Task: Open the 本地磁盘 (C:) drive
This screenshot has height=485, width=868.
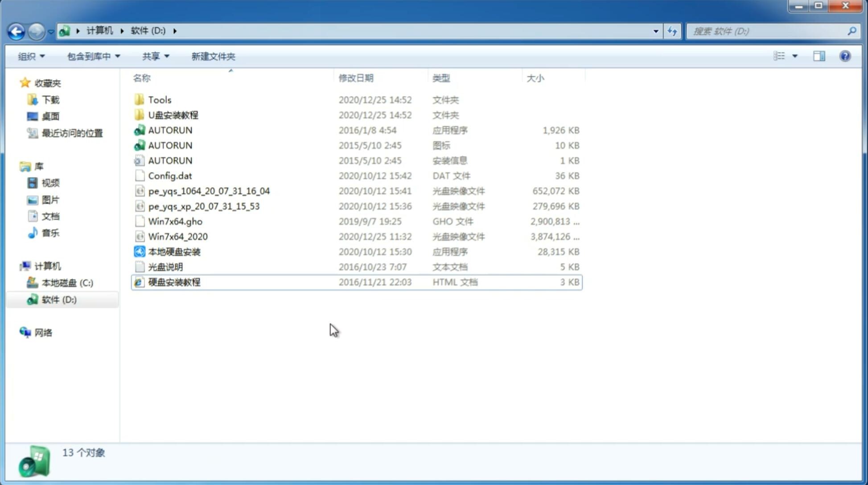Action: 67,283
